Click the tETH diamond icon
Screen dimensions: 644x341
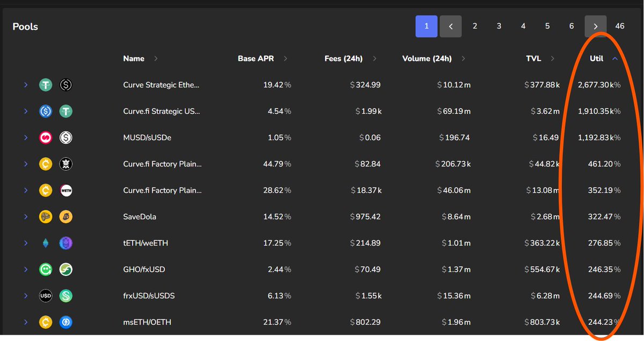click(x=46, y=243)
